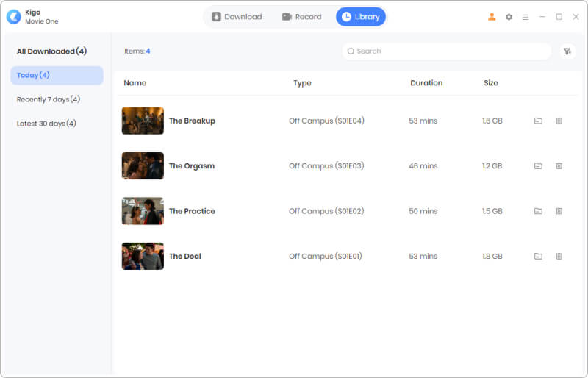The image size is (588, 378).
Task: Click the '46 mins' duration value
Action: point(423,166)
